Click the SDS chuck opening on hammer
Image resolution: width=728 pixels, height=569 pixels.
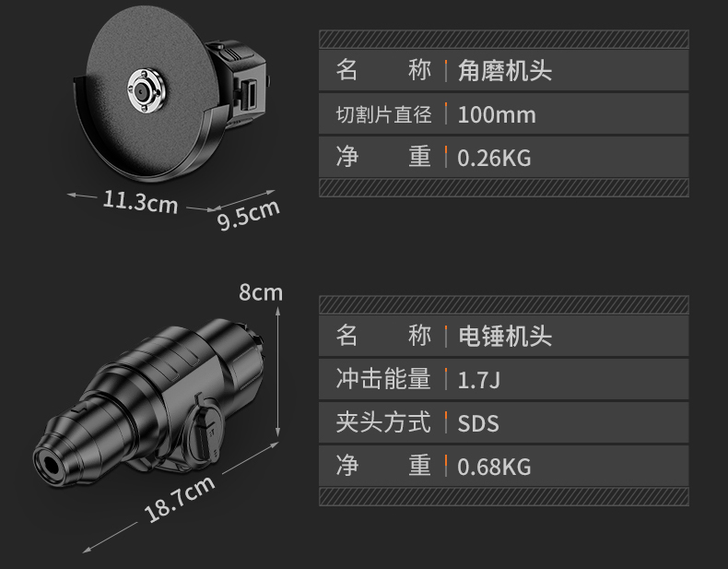pyautogui.click(x=51, y=465)
